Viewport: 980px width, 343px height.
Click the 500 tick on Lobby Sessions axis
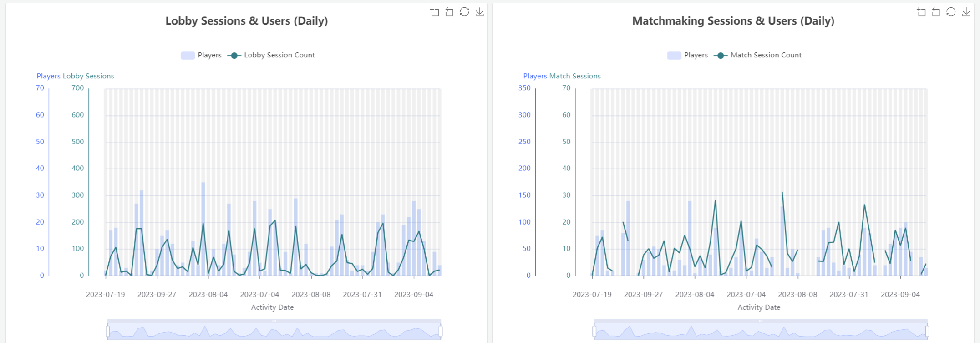click(x=78, y=142)
